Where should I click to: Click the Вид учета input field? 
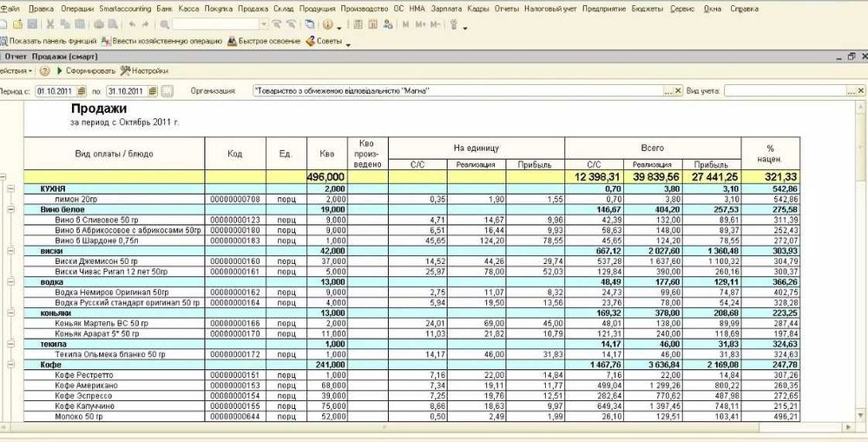click(785, 91)
